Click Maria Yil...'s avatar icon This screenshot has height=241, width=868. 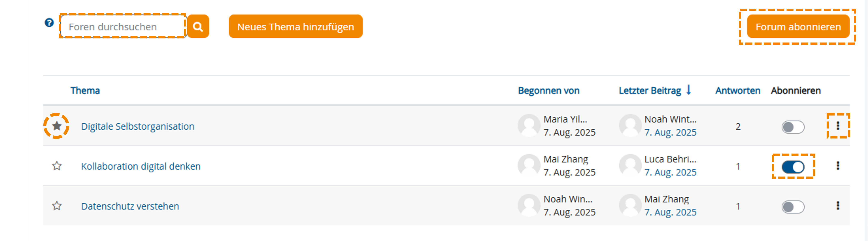pos(529,125)
